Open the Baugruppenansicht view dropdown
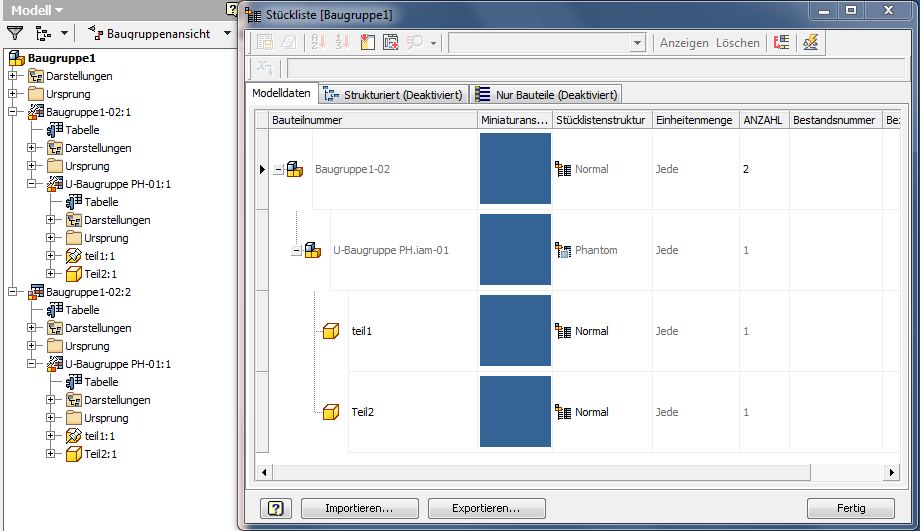 (227, 33)
